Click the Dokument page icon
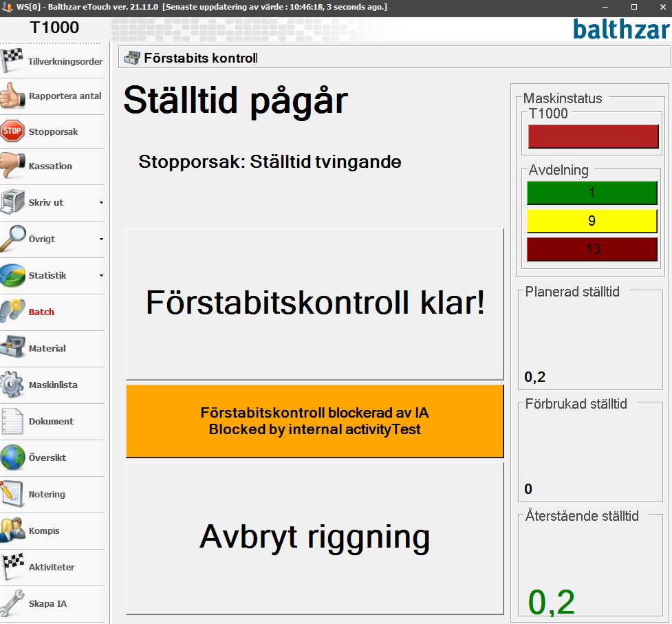Image resolution: width=672 pixels, height=624 pixels. (x=12, y=421)
